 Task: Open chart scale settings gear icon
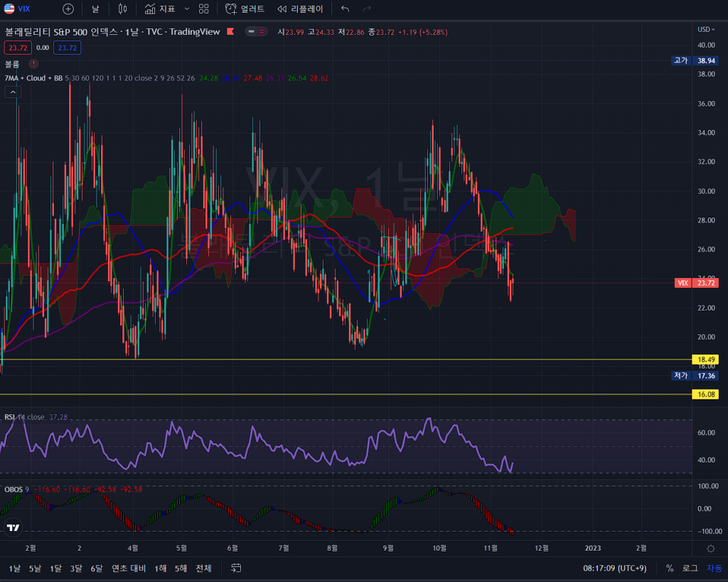click(710, 549)
